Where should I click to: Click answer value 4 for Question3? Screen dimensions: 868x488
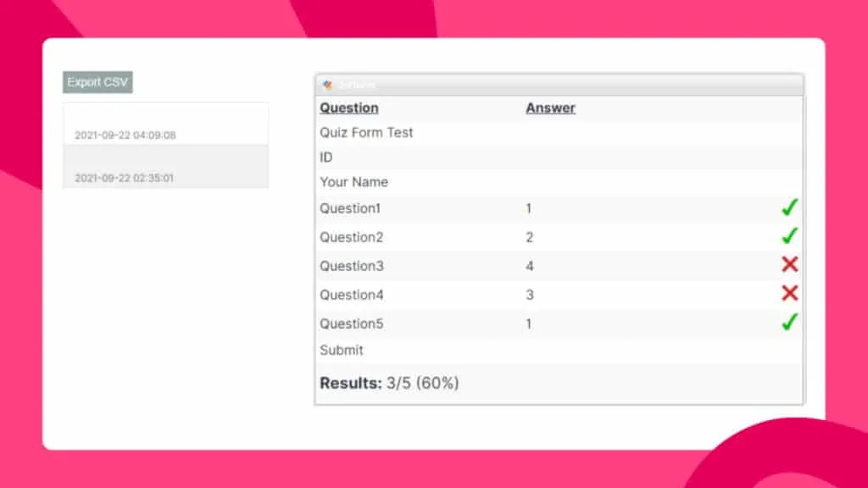pos(529,265)
